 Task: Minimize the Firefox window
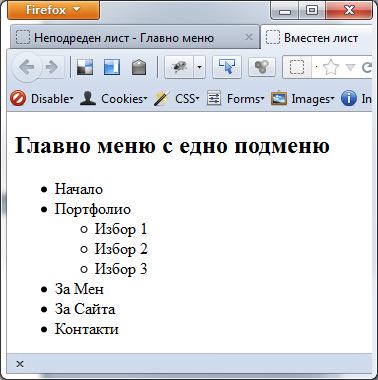(285, 11)
